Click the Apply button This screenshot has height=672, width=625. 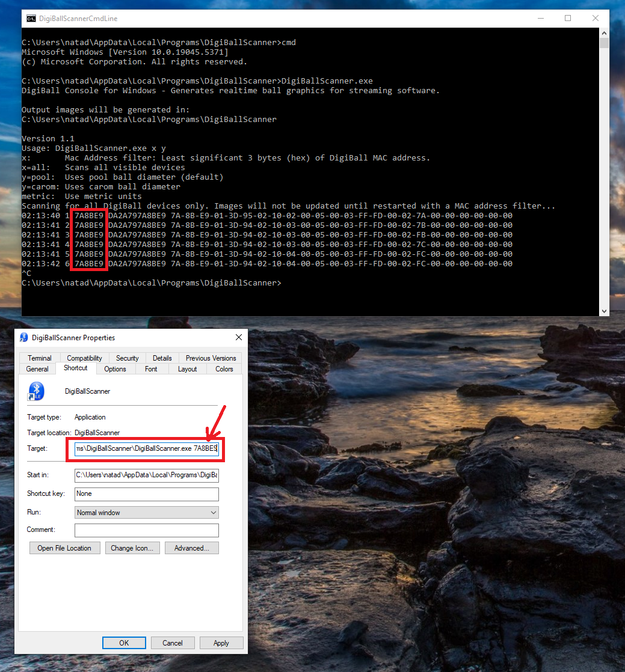point(221,643)
